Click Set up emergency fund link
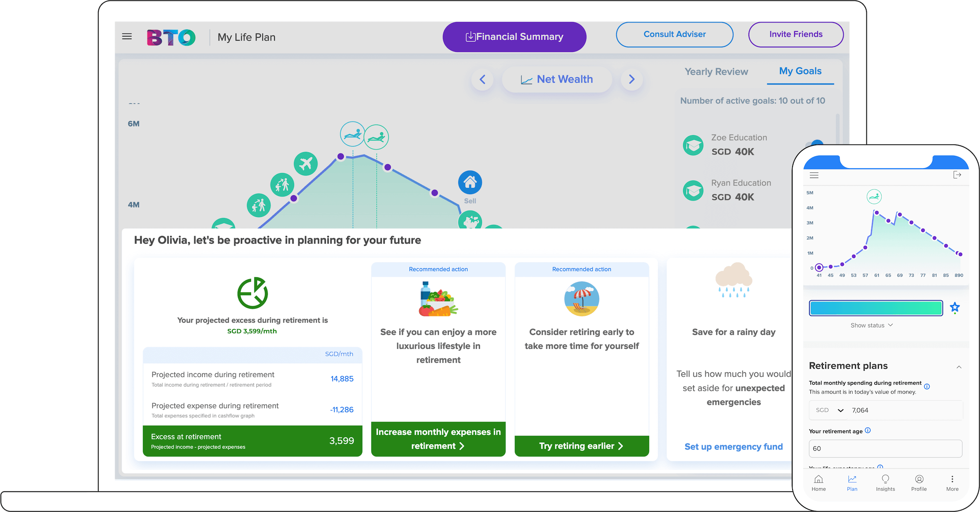This screenshot has height=512, width=980. pyautogui.click(x=733, y=447)
